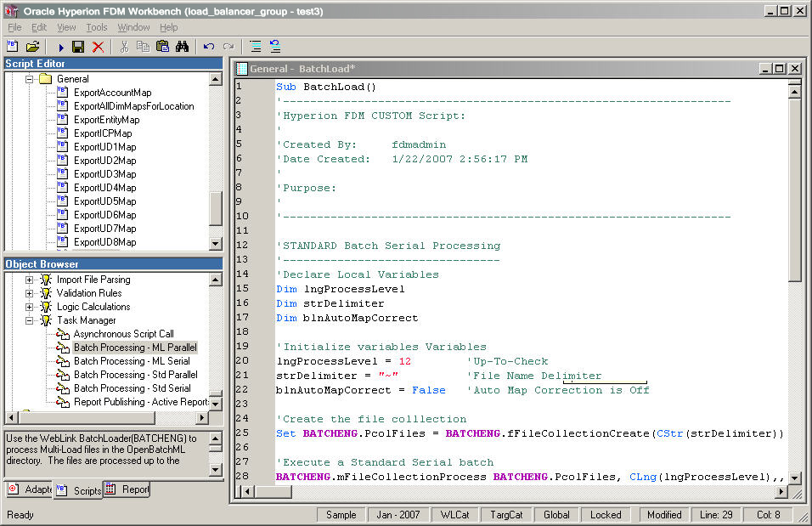Image resolution: width=812 pixels, height=526 pixels.
Task: Click the red X delete icon
Action: click(x=98, y=47)
